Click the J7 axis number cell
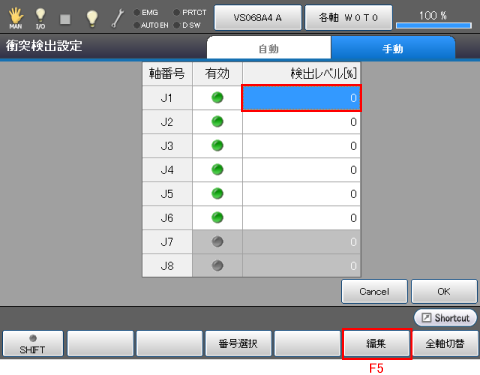This screenshot has height=375, width=480. click(x=167, y=242)
